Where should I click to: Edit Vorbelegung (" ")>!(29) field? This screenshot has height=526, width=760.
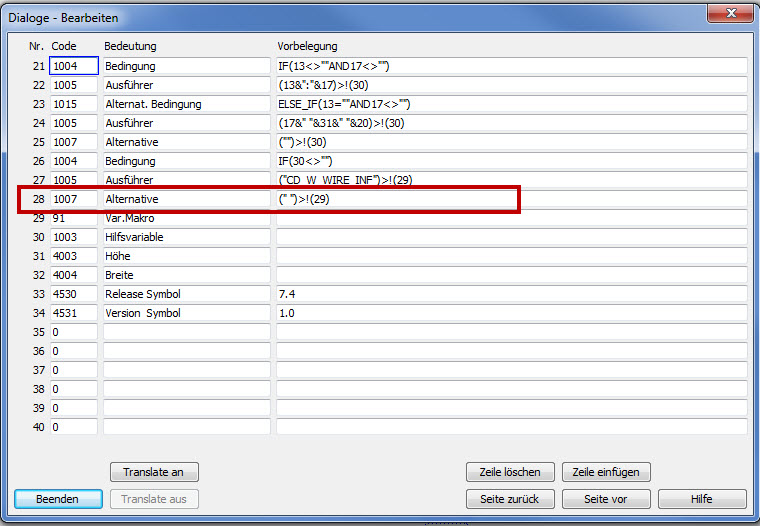(512, 199)
